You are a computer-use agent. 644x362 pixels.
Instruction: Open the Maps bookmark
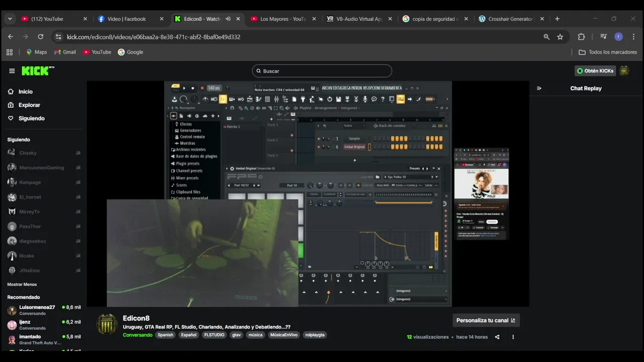36,52
